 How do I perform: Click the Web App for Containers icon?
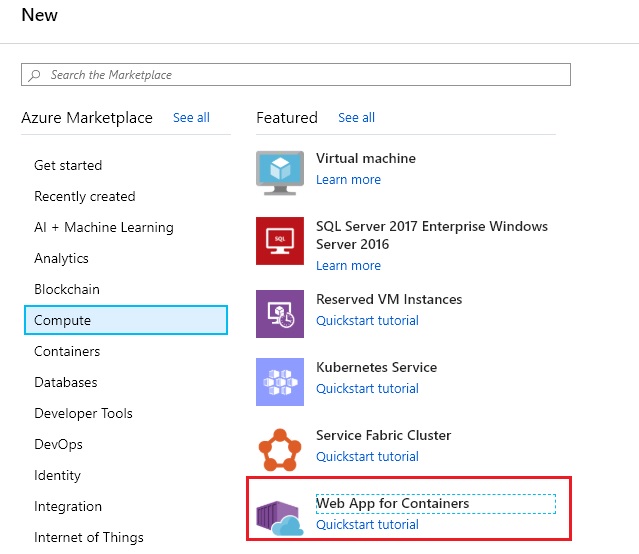tap(280, 518)
